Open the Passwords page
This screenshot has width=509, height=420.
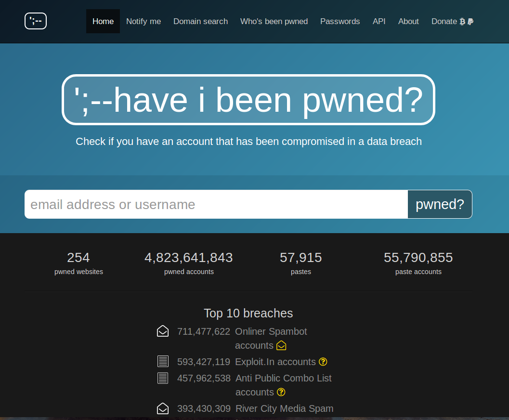point(340,21)
